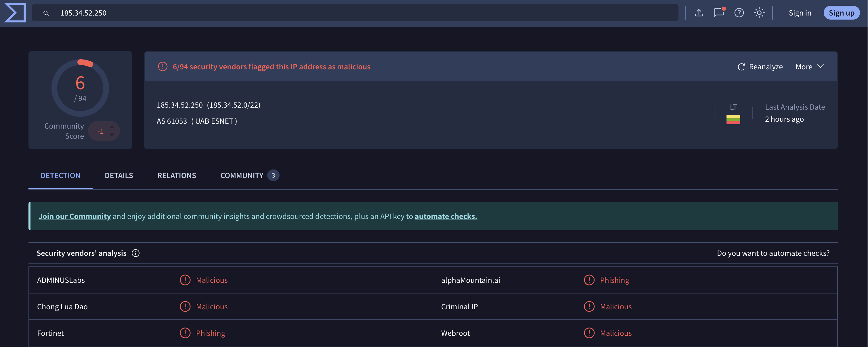This screenshot has width=868, height=347.
Task: Click the 6/94 detection score gauge
Action: (80, 88)
